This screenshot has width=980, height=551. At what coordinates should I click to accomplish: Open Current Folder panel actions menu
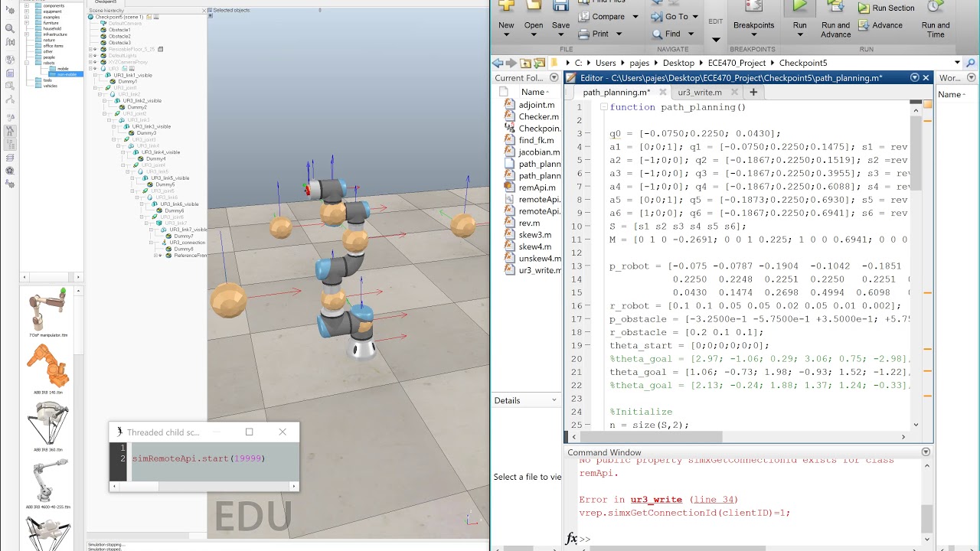coord(556,78)
